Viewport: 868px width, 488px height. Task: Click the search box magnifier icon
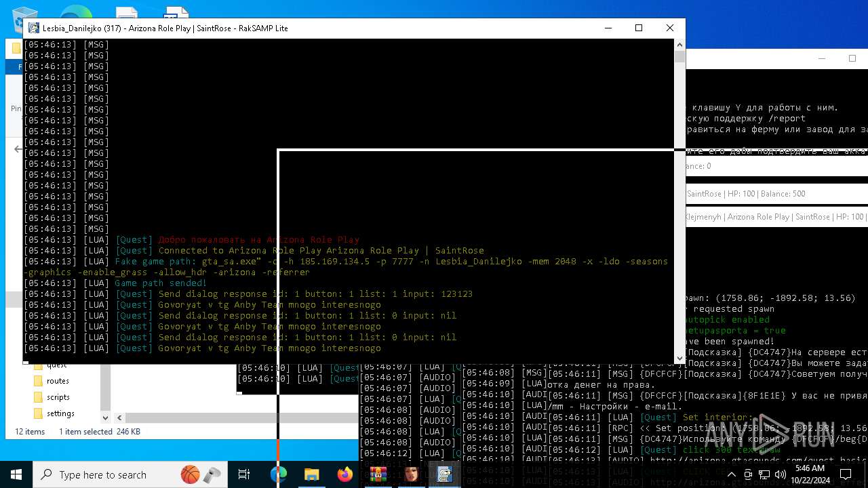(47, 474)
